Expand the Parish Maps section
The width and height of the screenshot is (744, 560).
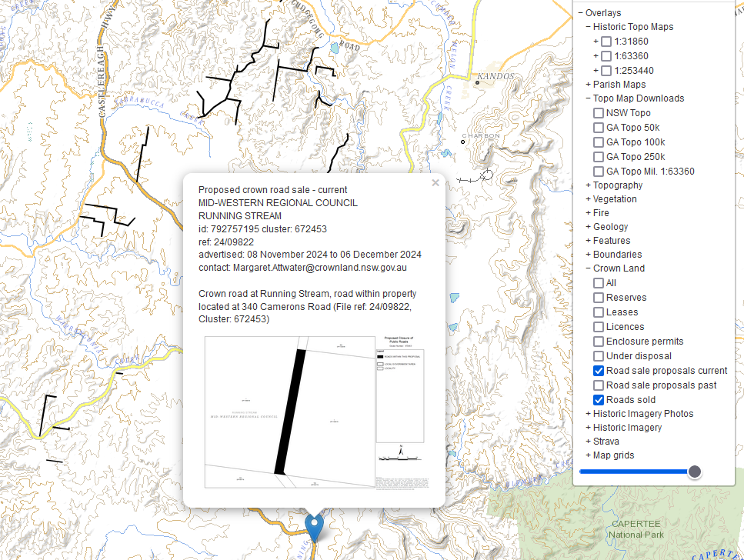588,85
